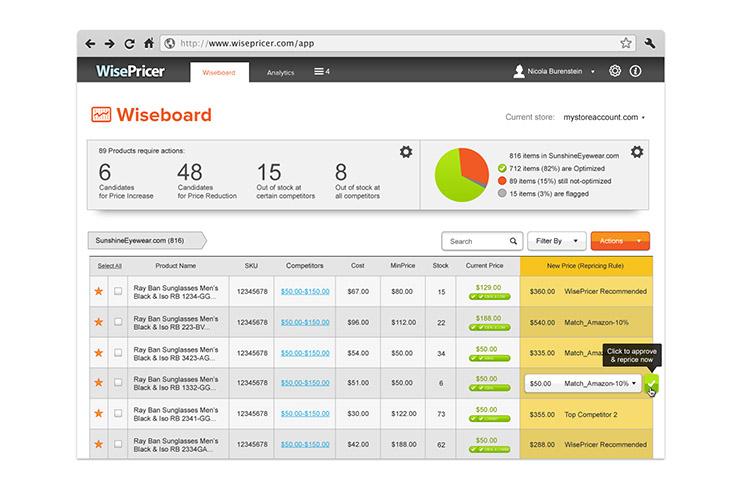
Task: Click the green optimized pie chart slice
Action: [452, 182]
